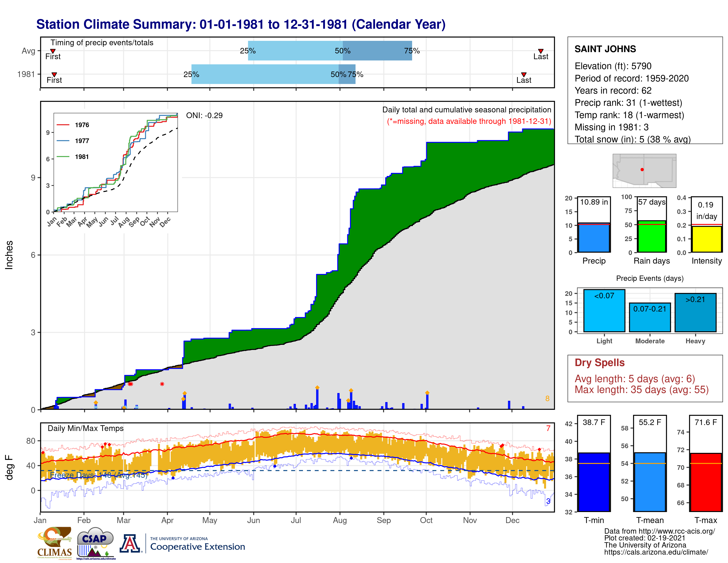Viewport: 728px width, 563px height.
Task: Click the Light <0.07 precip events bar
Action: click(x=604, y=310)
